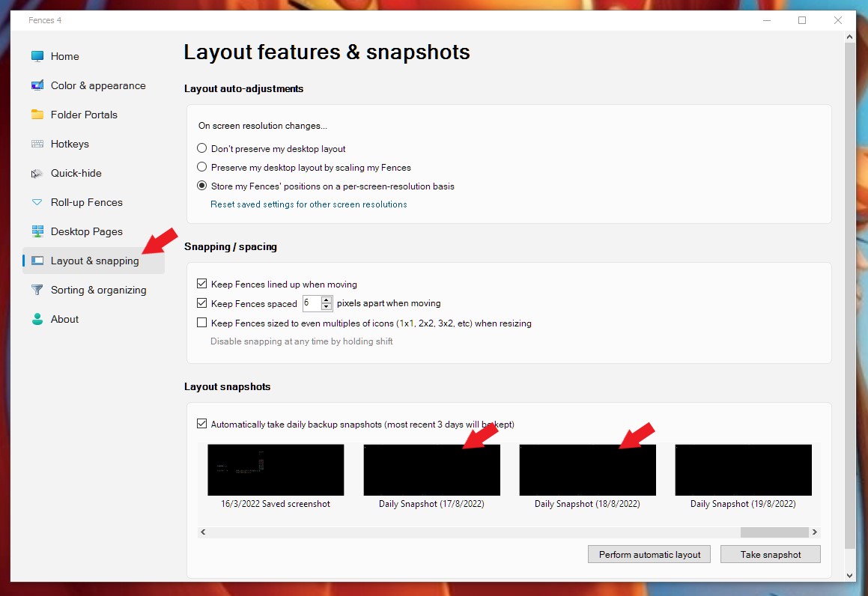Click snapshot list left scroll arrow
This screenshot has width=868, height=596.
tap(203, 532)
